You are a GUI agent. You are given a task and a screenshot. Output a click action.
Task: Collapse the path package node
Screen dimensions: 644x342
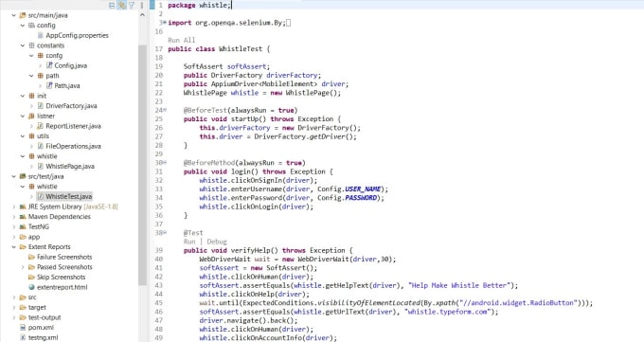click(31, 76)
